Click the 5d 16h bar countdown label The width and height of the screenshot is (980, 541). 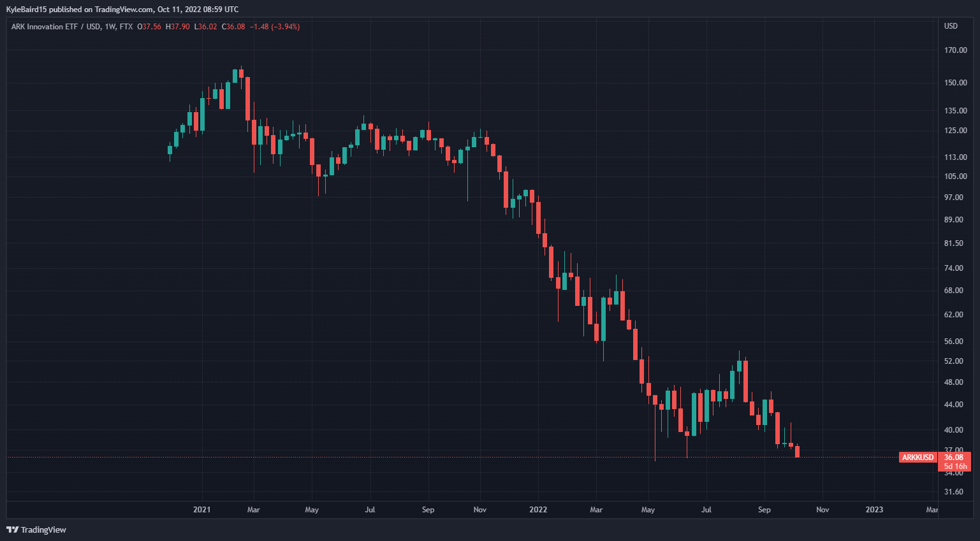click(955, 466)
